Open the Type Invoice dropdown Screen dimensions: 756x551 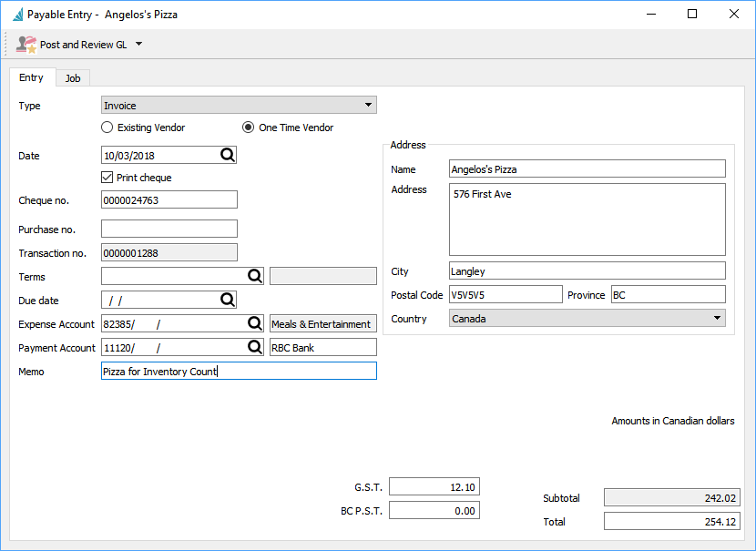(239, 106)
